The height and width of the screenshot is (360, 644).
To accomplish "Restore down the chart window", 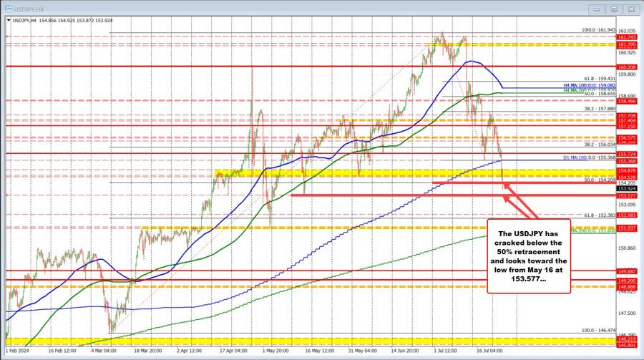I will [x=614, y=9].
